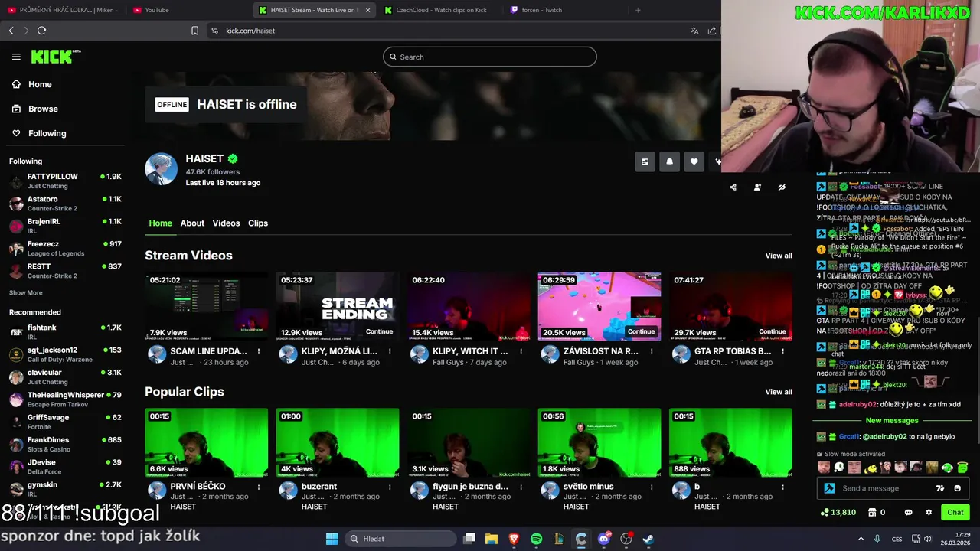Open SCAM LINE UPDA... stream video thumbnail
This screenshot has height=551, width=980.
point(207,306)
